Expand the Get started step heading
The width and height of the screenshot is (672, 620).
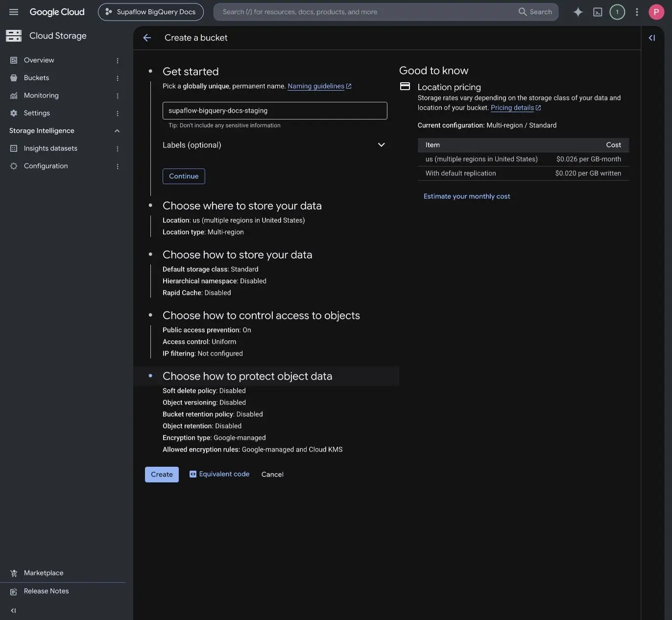191,72
